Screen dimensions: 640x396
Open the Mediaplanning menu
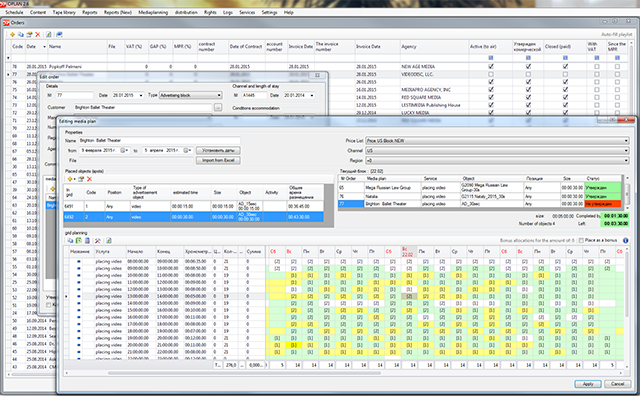point(153,12)
